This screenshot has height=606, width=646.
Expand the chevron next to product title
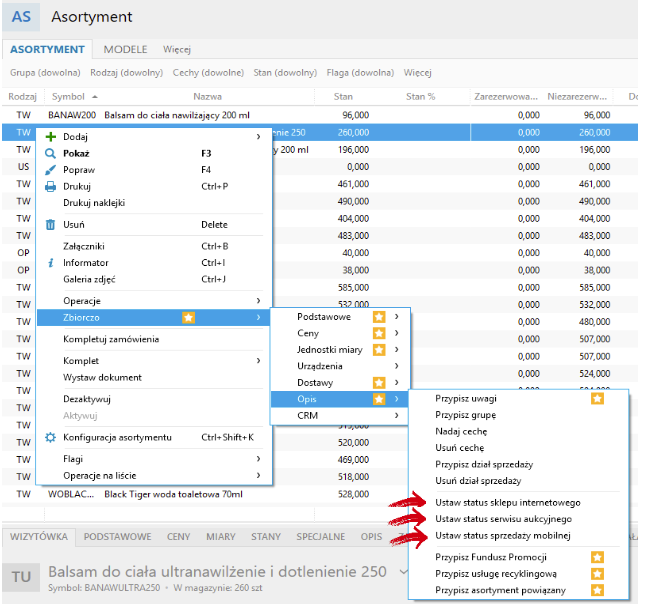pos(404,572)
